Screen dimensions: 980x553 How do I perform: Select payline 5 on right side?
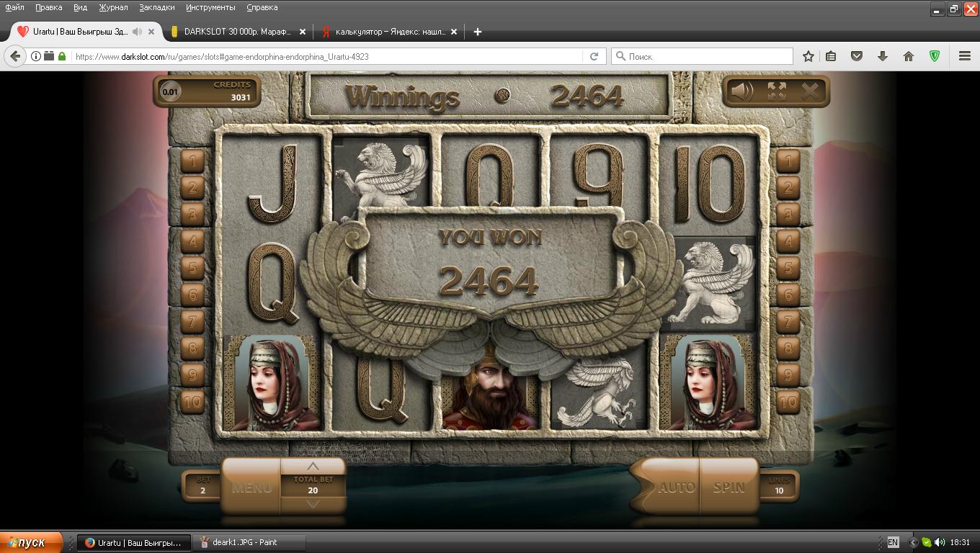click(x=788, y=268)
